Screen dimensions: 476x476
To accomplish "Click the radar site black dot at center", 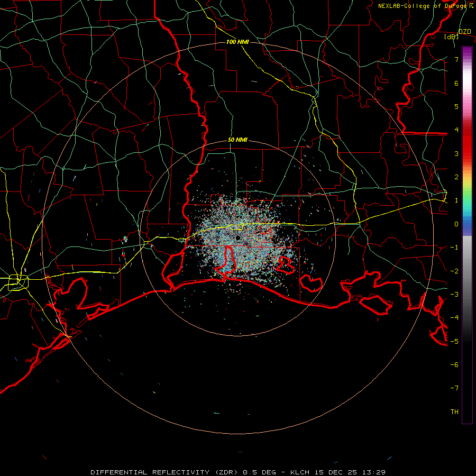I will click(237, 238).
